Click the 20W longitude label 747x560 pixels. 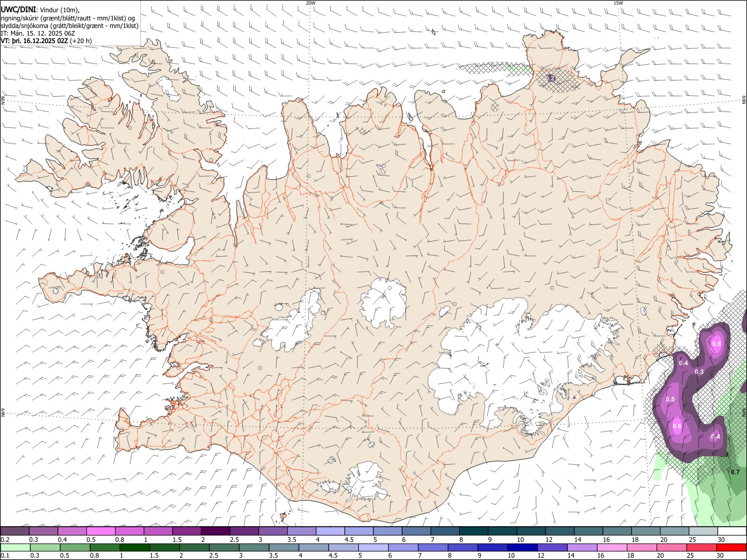(x=310, y=3)
